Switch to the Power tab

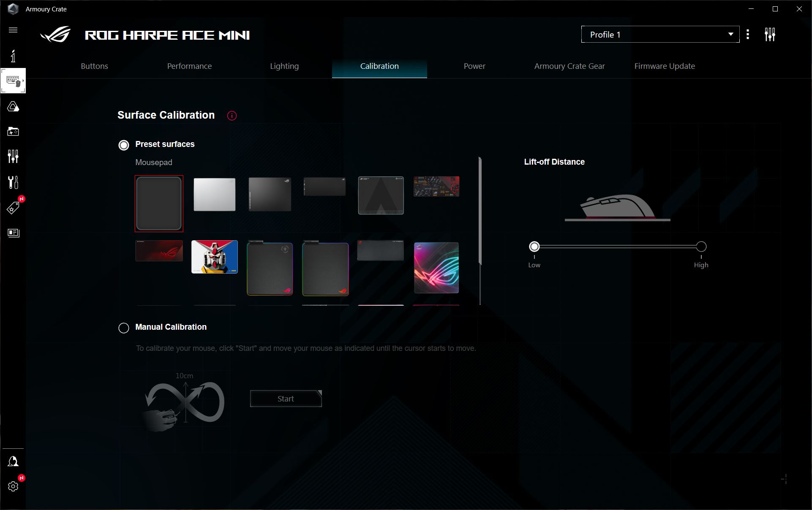(474, 66)
